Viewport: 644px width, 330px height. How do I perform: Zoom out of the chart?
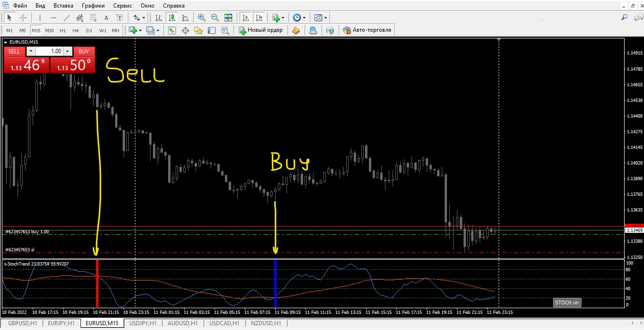[x=215, y=18]
